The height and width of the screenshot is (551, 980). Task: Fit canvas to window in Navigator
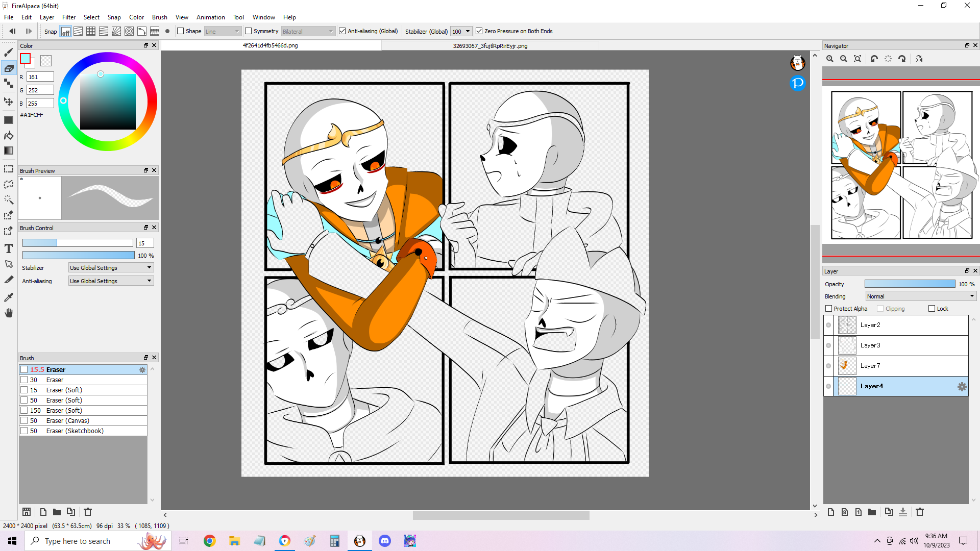(x=857, y=59)
